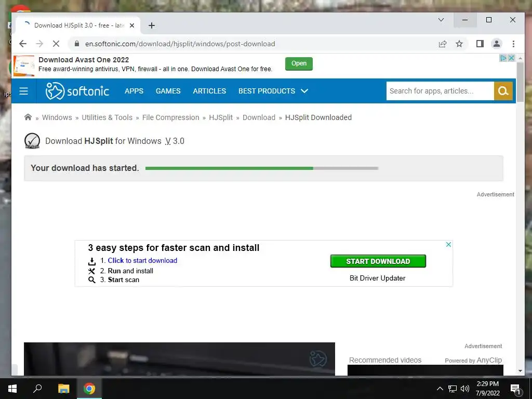Click the Avast One ad thumbnail
The width and height of the screenshot is (532, 399).
24,65
